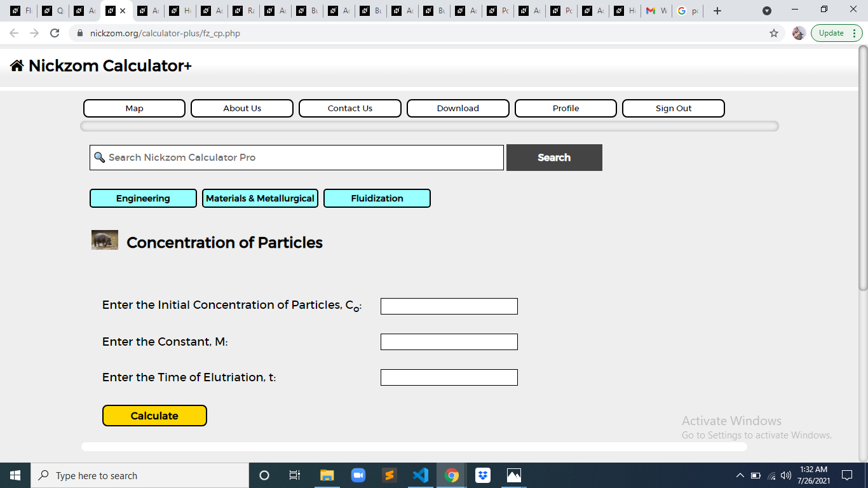Viewport: 868px width, 488px height.
Task: Go to the Engineering category
Action: [143, 198]
